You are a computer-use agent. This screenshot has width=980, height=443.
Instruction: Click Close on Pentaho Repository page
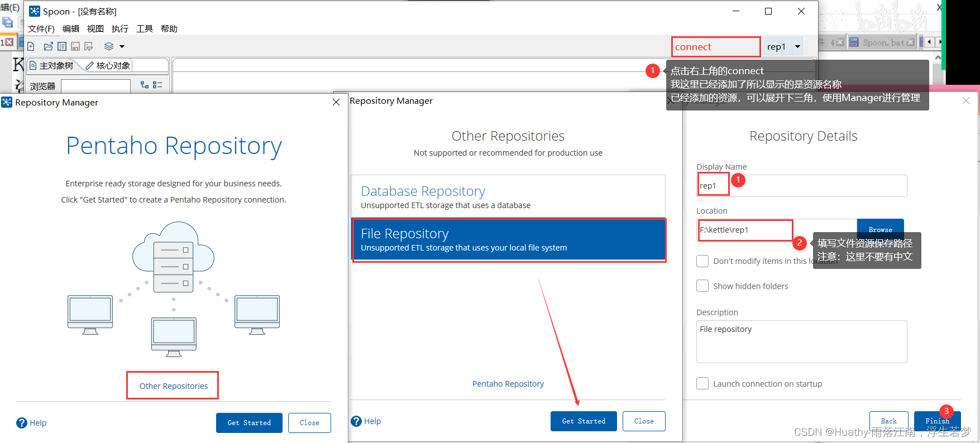[309, 423]
